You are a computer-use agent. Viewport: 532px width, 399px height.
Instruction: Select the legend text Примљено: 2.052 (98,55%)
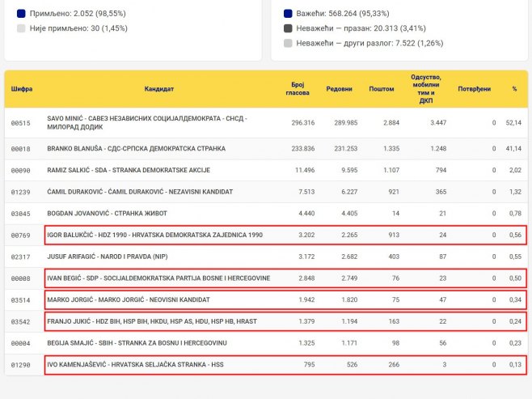pos(78,14)
